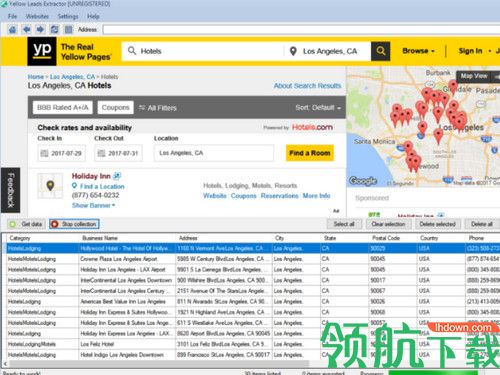Open the Help menu
The width and height of the screenshot is (500, 375).
[x=93, y=16]
